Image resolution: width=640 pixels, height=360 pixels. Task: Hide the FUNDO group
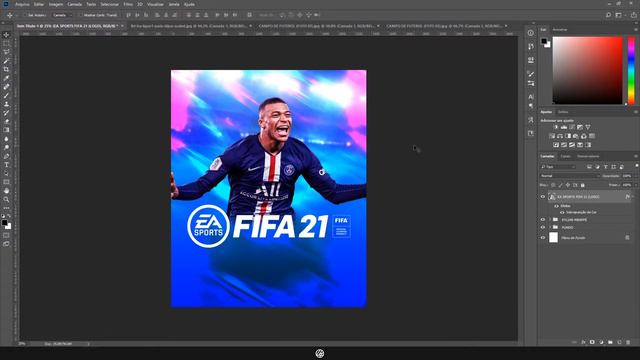[x=543, y=227]
